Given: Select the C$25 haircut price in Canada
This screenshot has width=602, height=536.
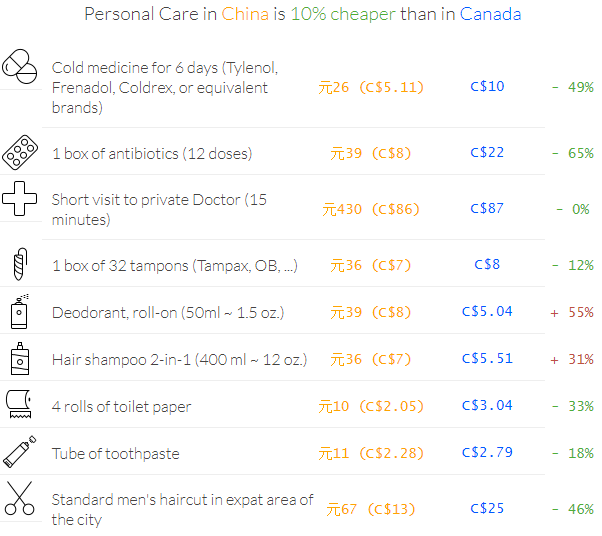Looking at the screenshot, I should click(487, 508).
